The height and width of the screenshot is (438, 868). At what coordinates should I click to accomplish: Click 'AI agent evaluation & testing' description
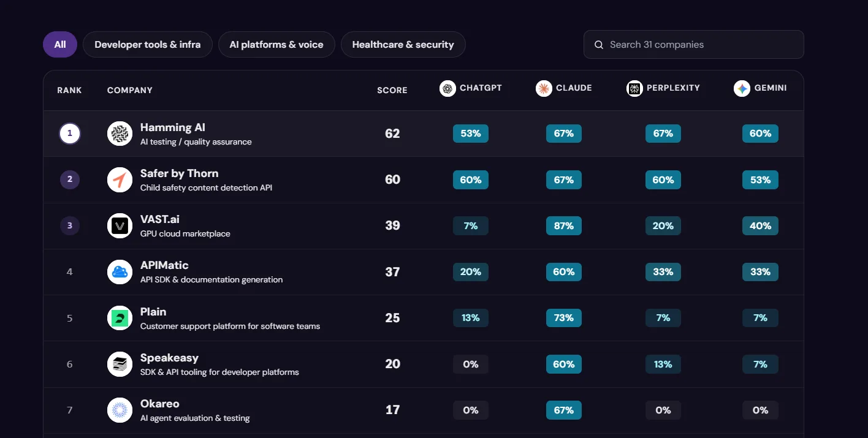[x=195, y=418]
